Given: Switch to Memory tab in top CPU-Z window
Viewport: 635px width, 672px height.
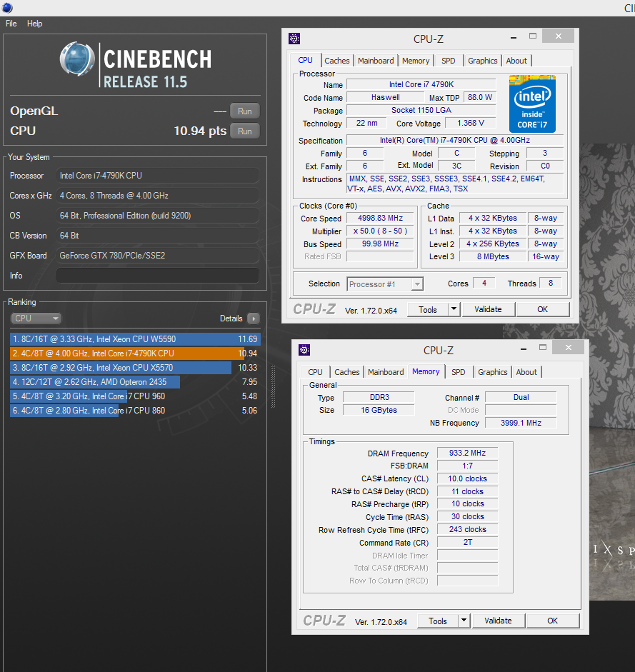Looking at the screenshot, I should 416,61.
